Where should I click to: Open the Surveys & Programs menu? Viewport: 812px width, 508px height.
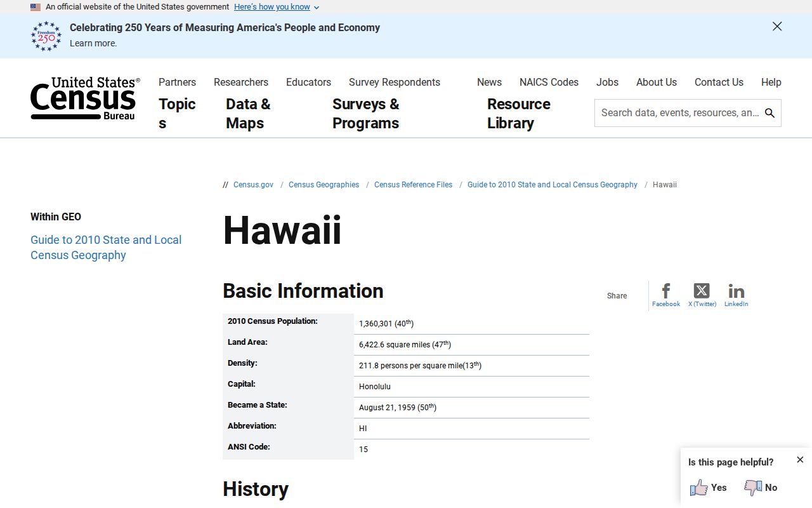pos(366,114)
